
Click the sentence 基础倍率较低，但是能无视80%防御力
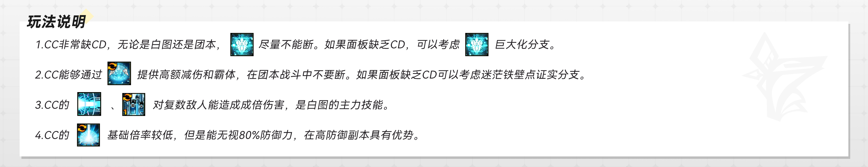200,135
